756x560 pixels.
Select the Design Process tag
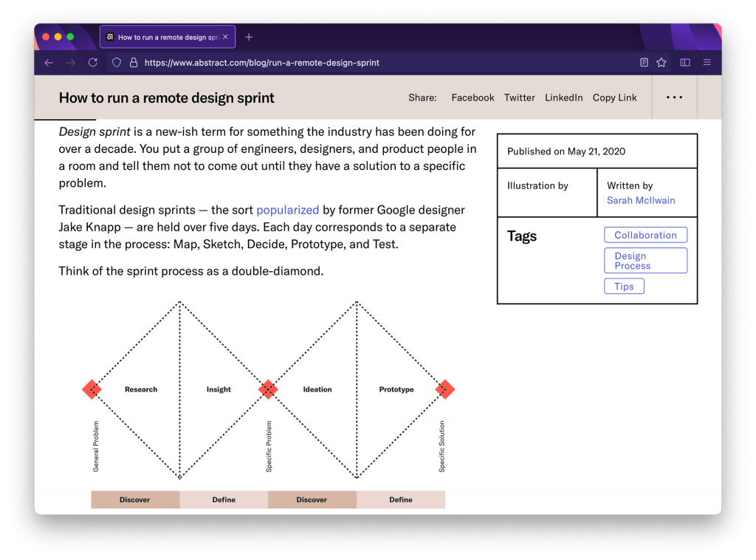645,261
